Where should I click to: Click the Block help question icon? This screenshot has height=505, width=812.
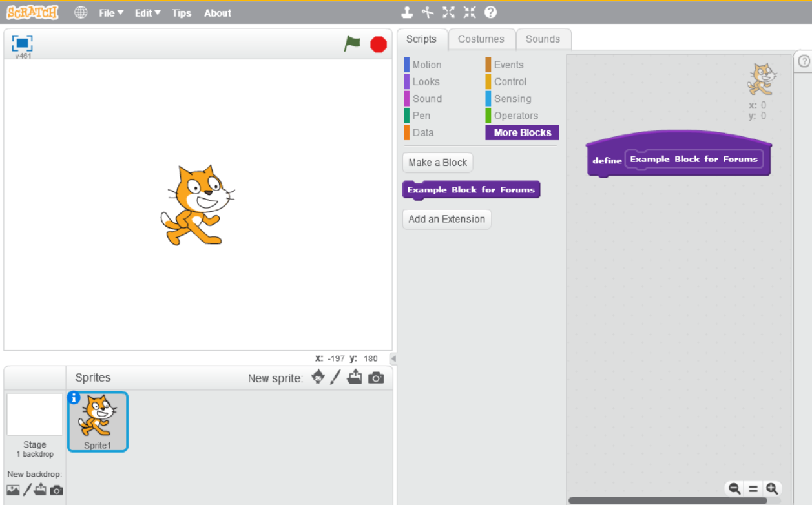pos(490,12)
